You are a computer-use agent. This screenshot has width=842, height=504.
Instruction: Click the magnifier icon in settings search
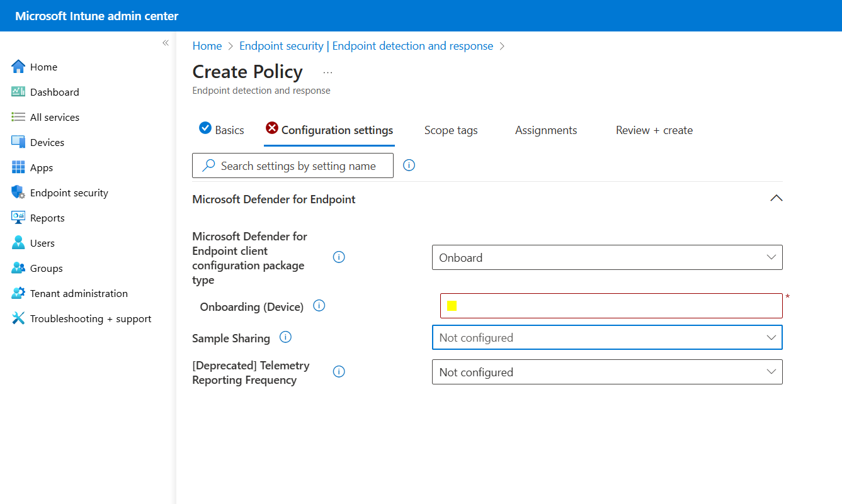coord(208,165)
